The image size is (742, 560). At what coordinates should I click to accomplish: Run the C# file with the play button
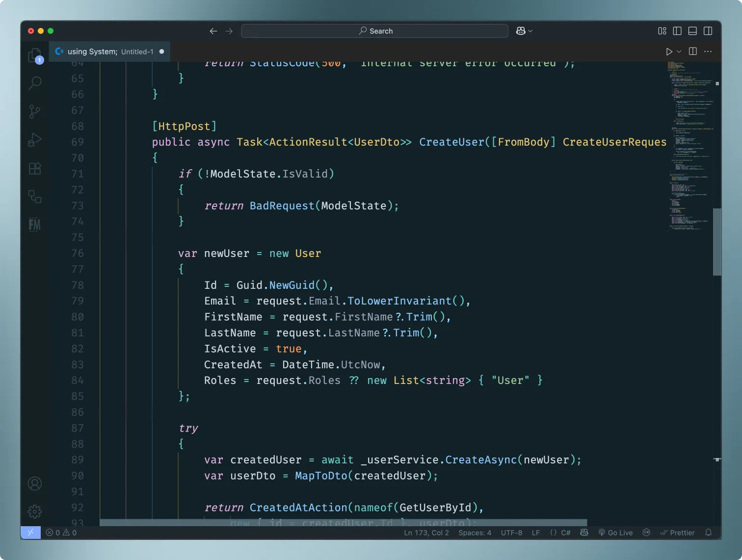669,51
